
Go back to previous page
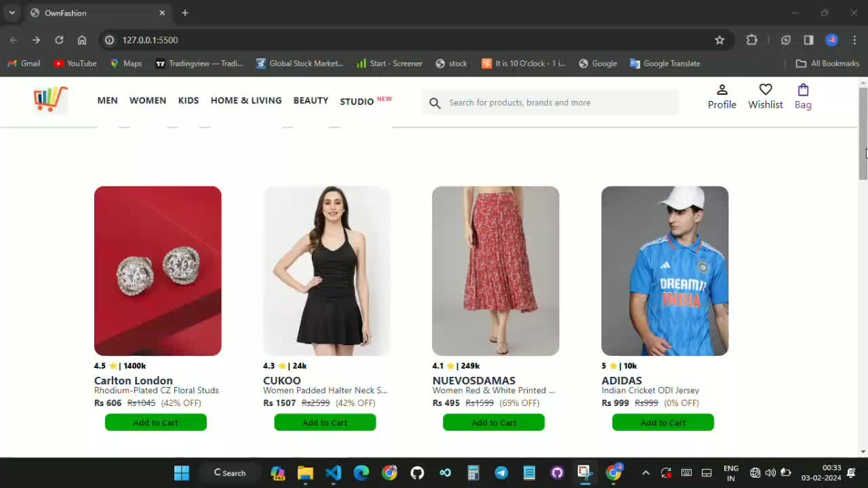click(14, 40)
